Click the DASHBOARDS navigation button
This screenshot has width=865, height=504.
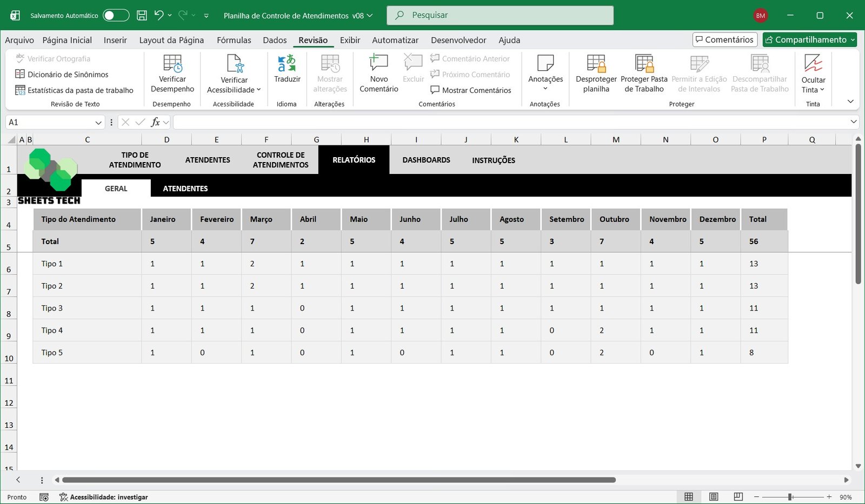(426, 160)
